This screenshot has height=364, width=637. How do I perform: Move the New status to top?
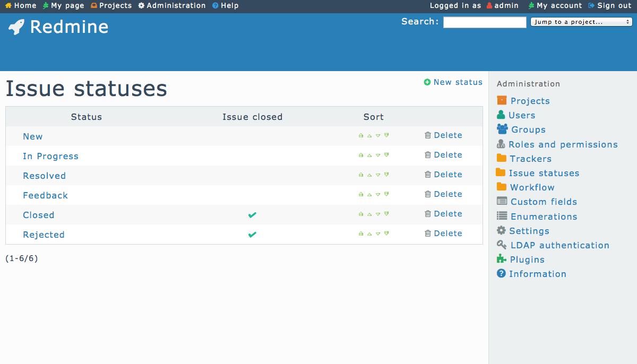point(361,135)
